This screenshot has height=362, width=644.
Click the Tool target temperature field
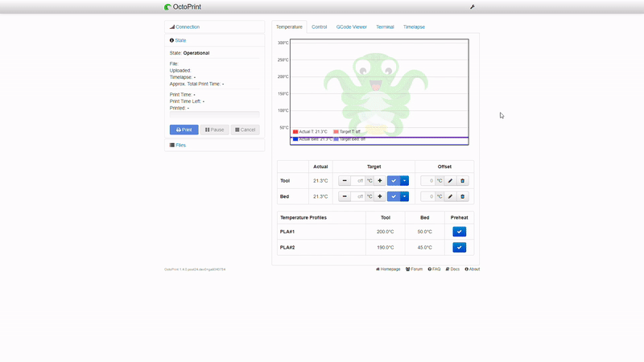[358, 180]
